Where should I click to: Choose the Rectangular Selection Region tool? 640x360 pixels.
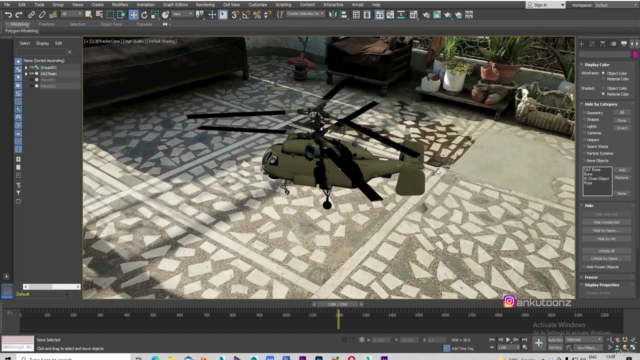(110, 15)
